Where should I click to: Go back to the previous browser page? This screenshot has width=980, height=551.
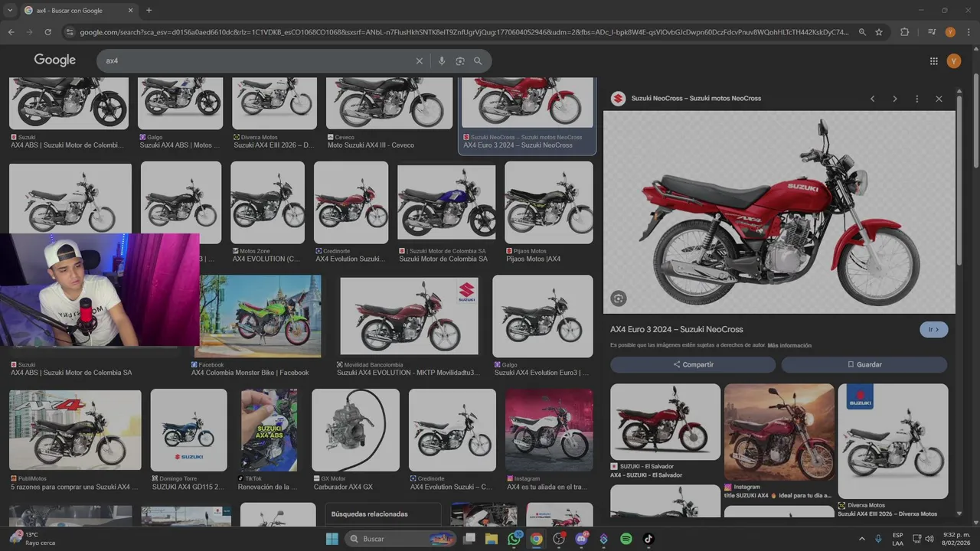(11, 32)
